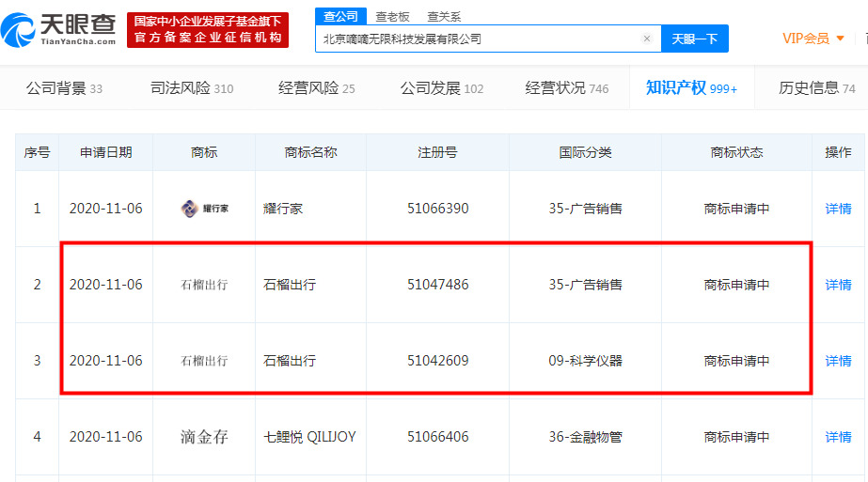This screenshot has width=868, height=482.
Task: Click the red 国家中小企业发展子基金 banner
Action: pos(208,30)
